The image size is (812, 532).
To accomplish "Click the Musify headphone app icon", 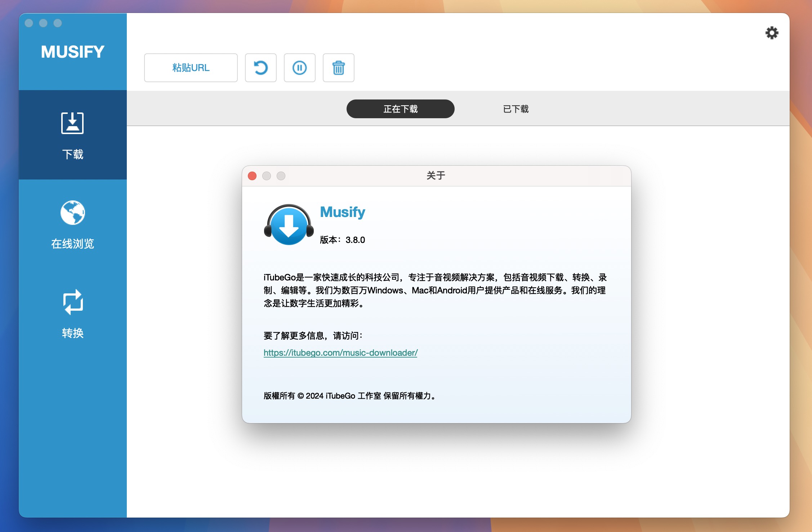I will coord(289,225).
